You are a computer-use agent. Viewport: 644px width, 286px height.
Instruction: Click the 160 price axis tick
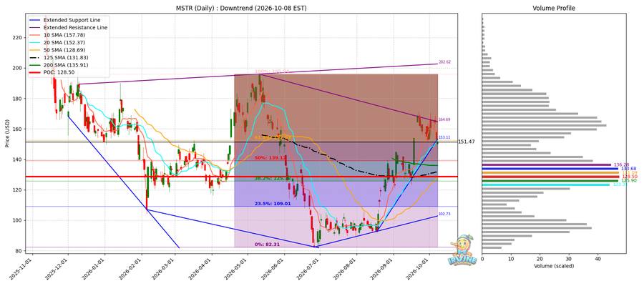tap(18, 129)
